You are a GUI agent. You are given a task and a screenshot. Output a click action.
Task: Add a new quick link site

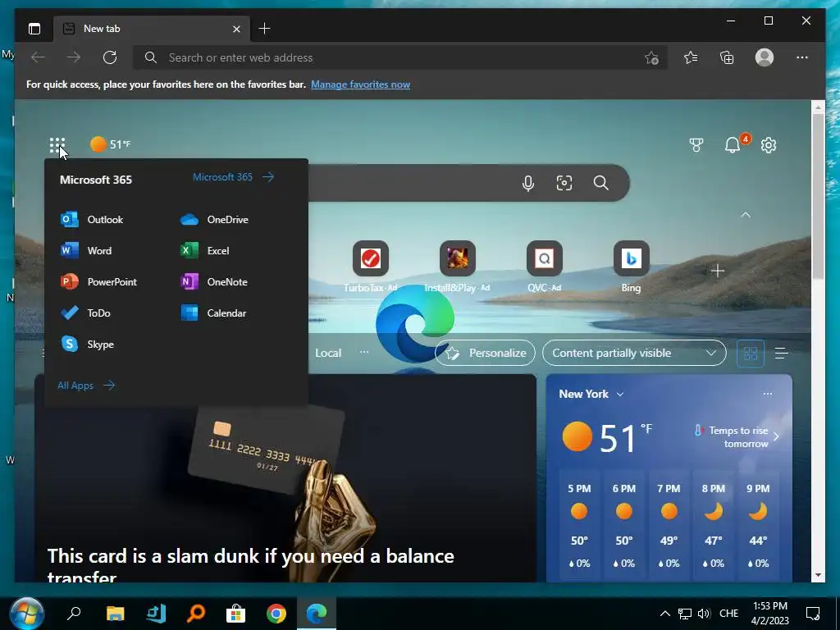click(718, 271)
